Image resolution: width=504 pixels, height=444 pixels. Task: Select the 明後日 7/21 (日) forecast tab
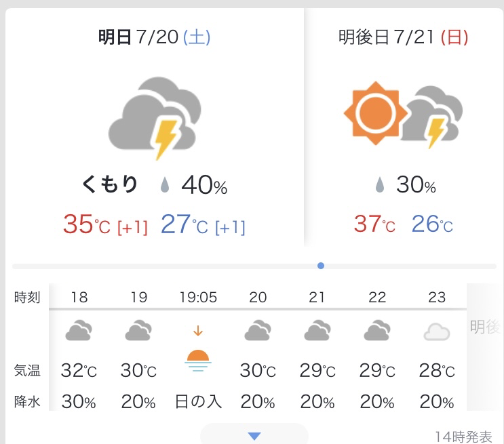tap(403, 37)
